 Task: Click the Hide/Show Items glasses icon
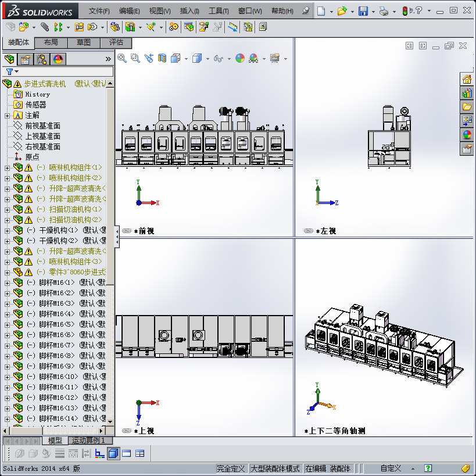point(219,58)
